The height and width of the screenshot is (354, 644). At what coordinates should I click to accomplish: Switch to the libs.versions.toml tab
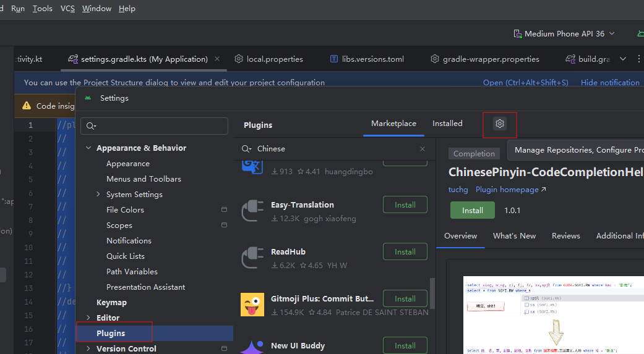(367, 59)
